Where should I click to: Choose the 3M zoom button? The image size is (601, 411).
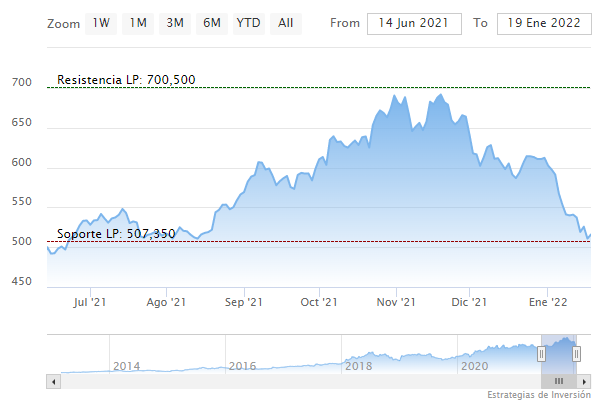click(x=175, y=22)
